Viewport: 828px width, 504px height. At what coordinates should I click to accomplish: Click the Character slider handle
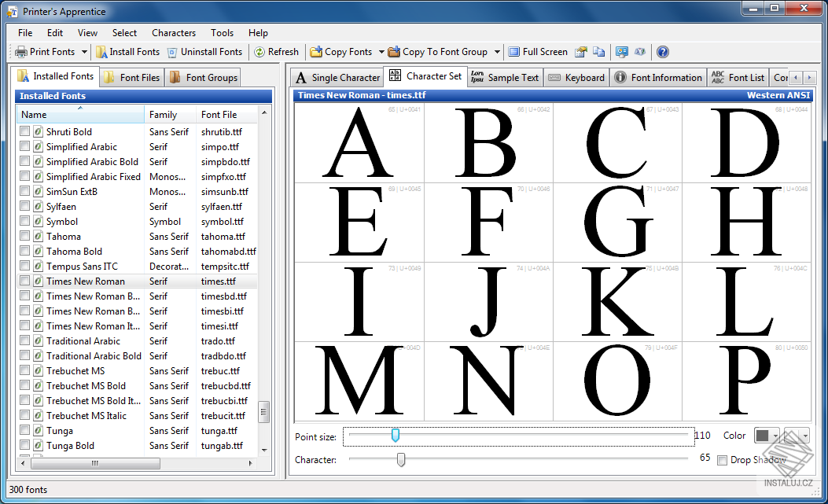[x=401, y=460]
